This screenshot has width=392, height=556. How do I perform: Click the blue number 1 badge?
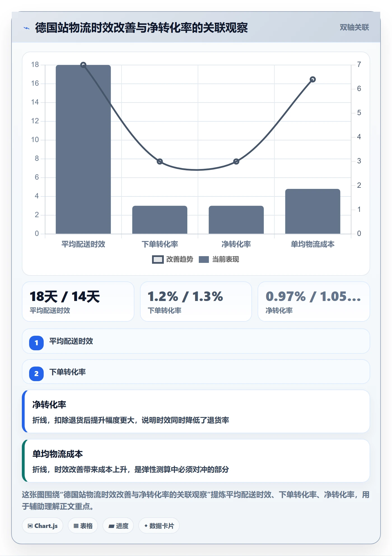(36, 343)
